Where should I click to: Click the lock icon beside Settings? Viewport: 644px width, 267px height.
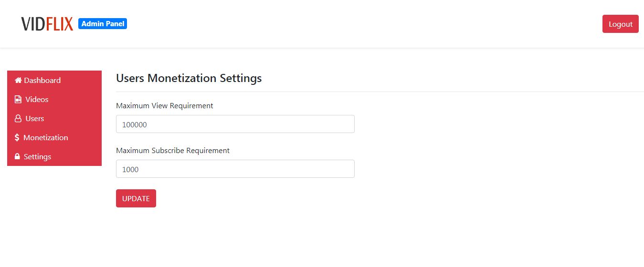(x=18, y=156)
